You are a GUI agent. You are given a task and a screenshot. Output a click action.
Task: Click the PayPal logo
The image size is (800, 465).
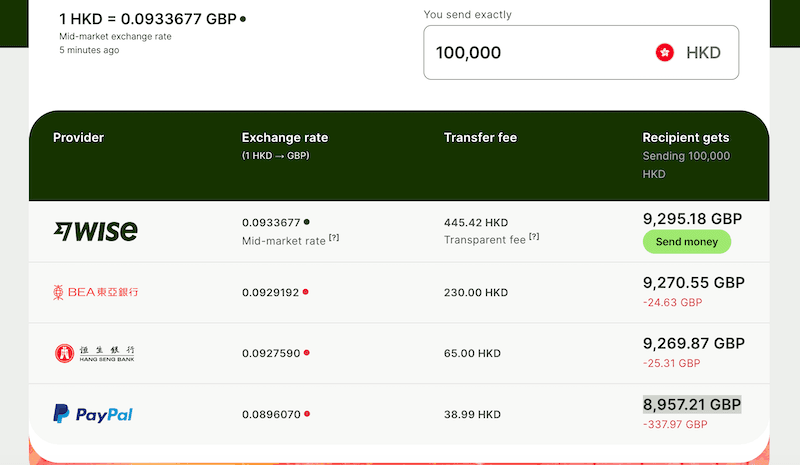click(93, 414)
